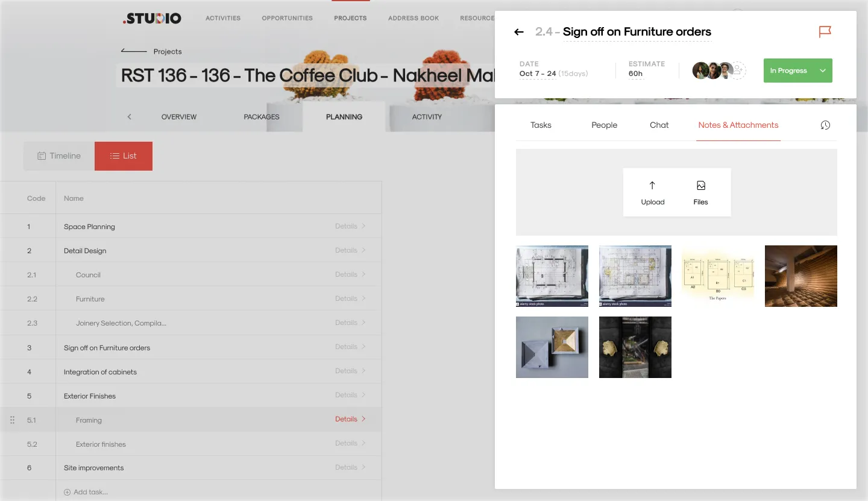Switch to Timeline view
Image resolution: width=868 pixels, height=501 pixels.
click(59, 156)
